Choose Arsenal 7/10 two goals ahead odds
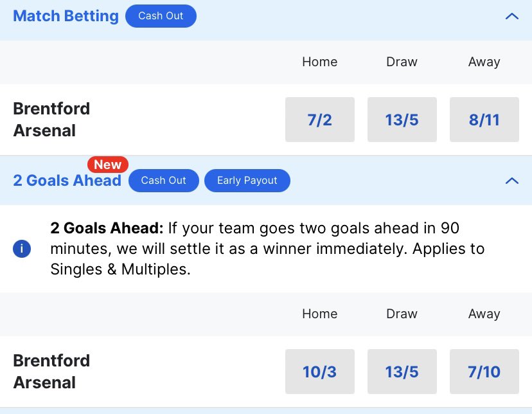 [x=484, y=372]
